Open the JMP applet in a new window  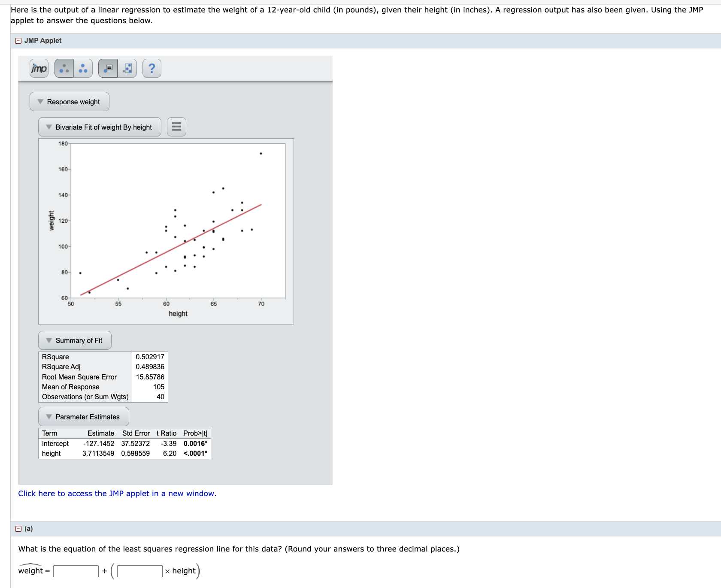coord(117,494)
